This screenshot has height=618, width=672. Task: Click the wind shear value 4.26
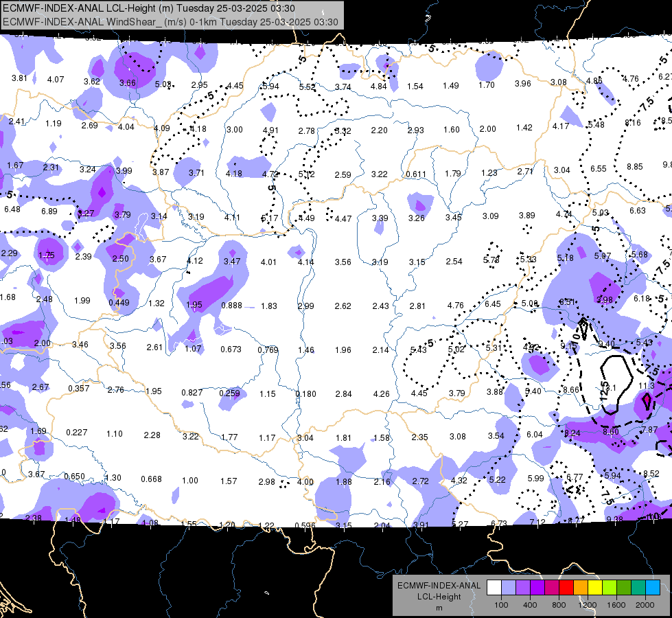tap(382, 393)
